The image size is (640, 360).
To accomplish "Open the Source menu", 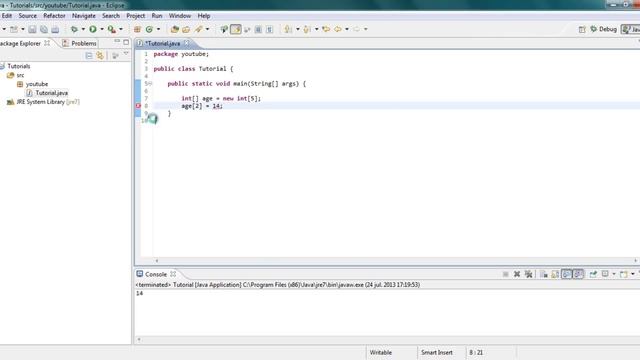I will click(28, 16).
